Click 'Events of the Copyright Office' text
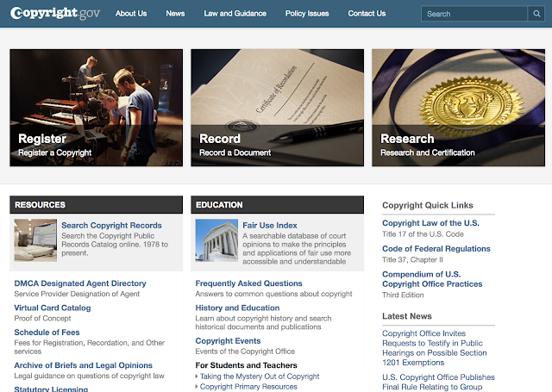 245,352
